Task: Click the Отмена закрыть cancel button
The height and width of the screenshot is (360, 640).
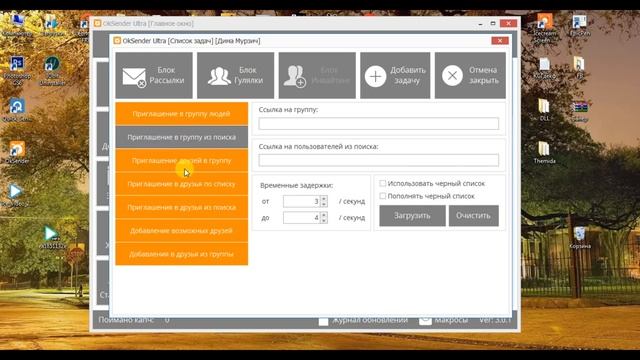Action: 470,75
